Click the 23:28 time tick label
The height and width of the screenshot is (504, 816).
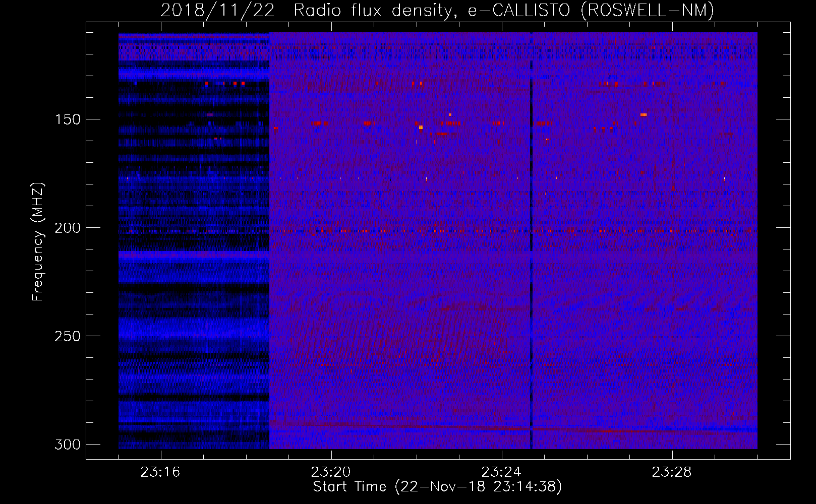point(672,472)
